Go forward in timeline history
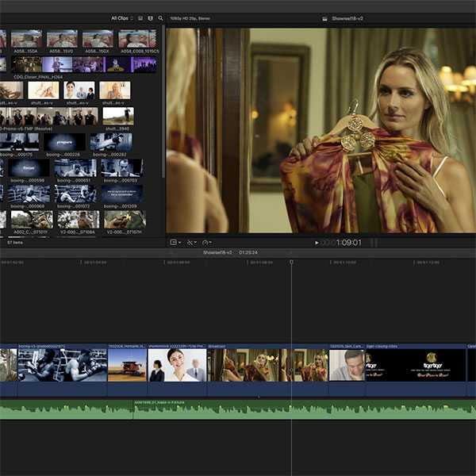 290,252
